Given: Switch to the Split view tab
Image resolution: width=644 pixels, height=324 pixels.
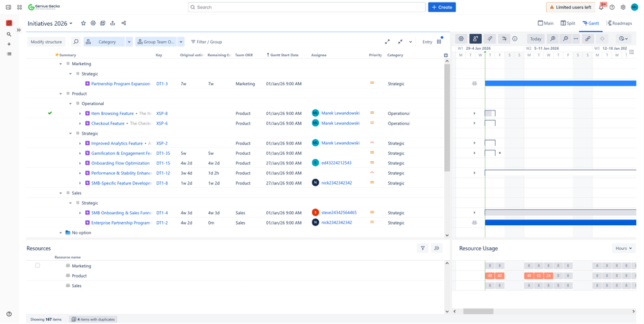Looking at the screenshot, I should [568, 23].
